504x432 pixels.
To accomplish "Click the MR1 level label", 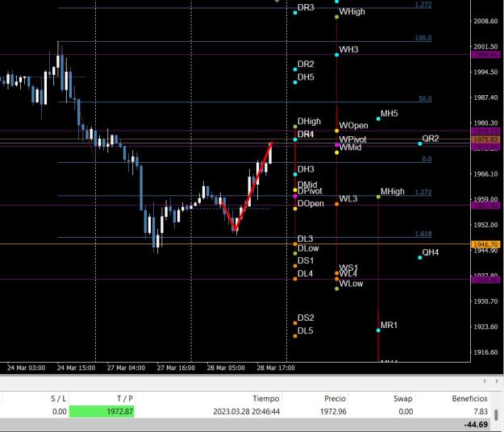I will click(x=389, y=326).
